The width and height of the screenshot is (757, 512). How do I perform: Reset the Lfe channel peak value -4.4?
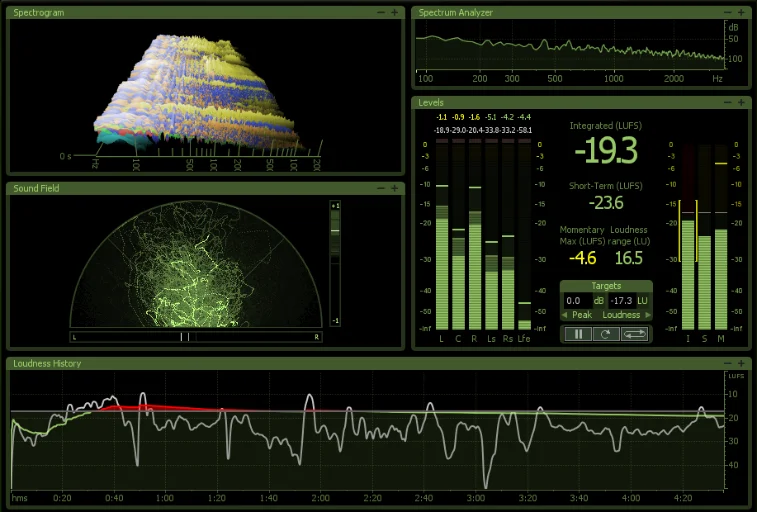524,117
